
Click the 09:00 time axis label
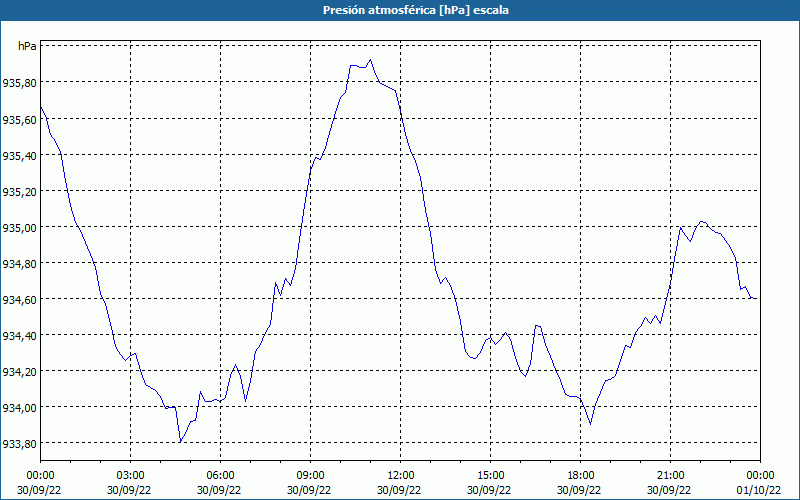coord(310,476)
